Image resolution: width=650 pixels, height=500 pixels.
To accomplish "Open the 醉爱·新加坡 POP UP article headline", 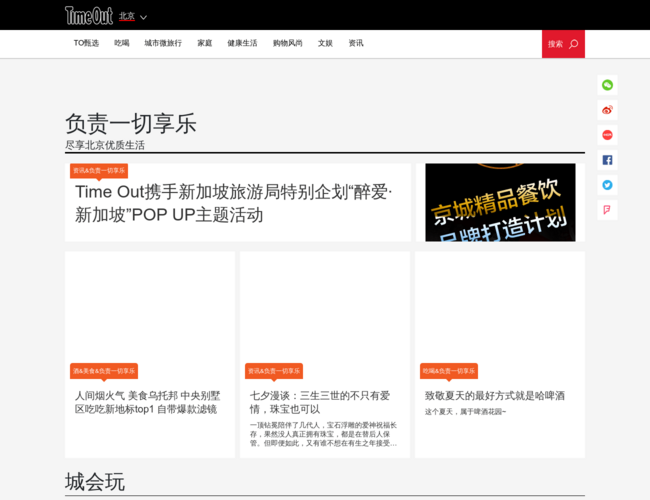I will click(234, 203).
